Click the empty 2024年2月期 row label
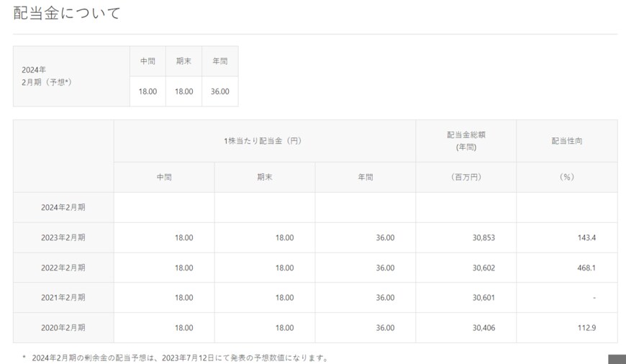 pos(63,207)
